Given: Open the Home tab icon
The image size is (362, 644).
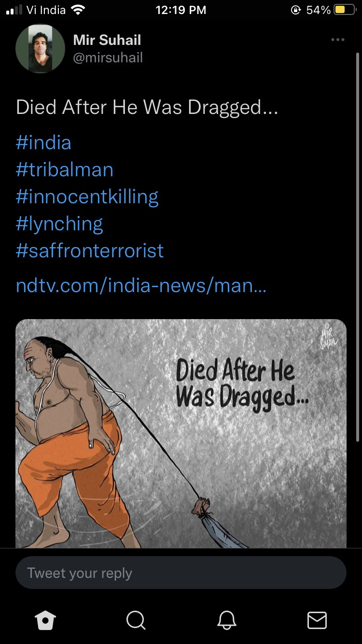Looking at the screenshot, I should click(45, 620).
